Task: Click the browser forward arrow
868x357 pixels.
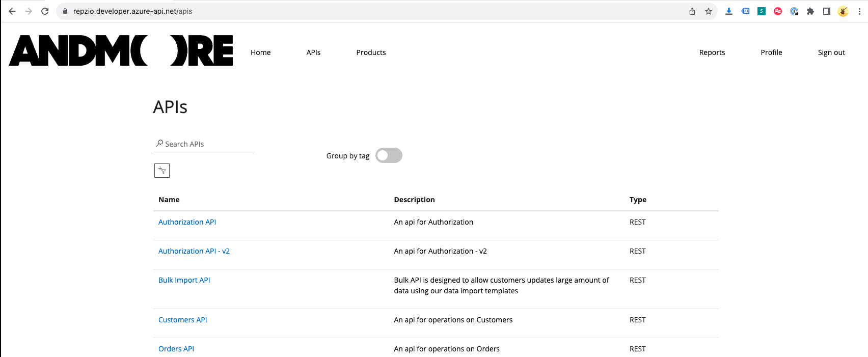Action: point(29,11)
